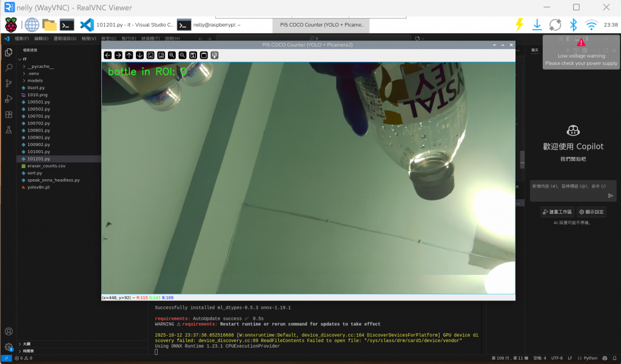Click the Accounts icon in VS Code

8,331
